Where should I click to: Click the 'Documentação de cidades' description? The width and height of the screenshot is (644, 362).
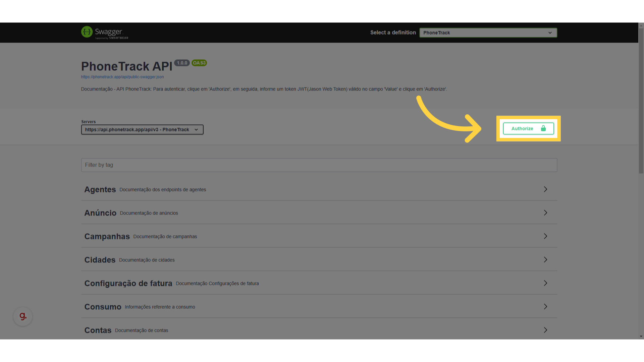click(147, 260)
